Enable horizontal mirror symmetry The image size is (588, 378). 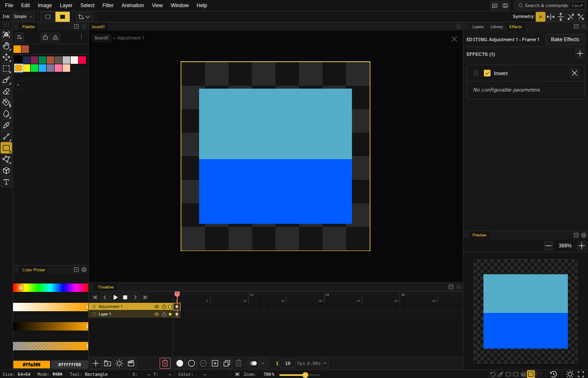click(x=551, y=17)
